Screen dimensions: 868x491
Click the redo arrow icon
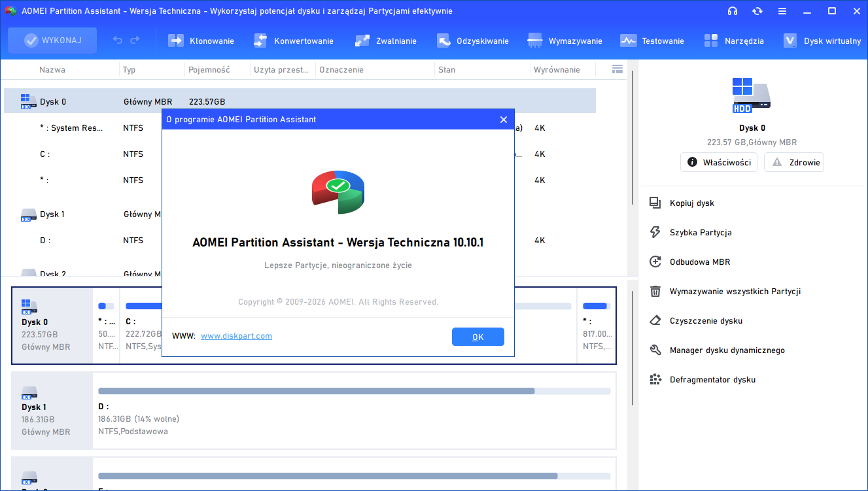pos(135,41)
